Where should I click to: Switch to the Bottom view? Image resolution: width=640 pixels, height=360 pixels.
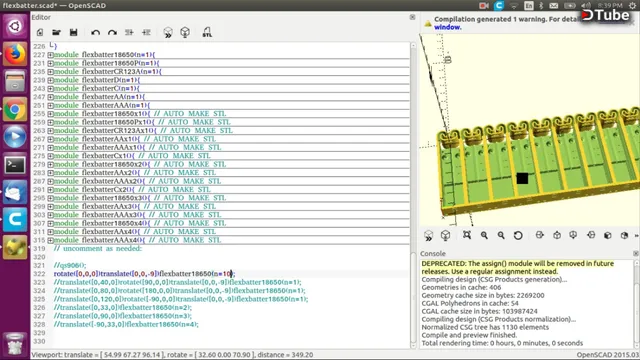(573, 235)
